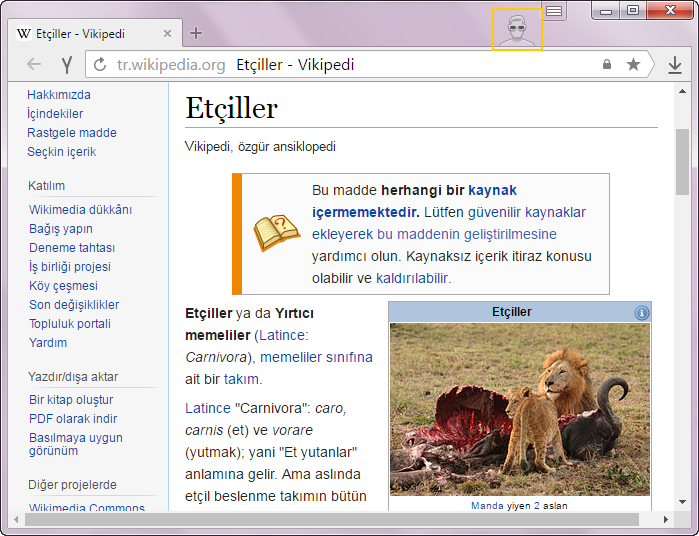Screen dimensions: 699x536
Task: Open the incognito profile avatar icon
Action: (517, 29)
